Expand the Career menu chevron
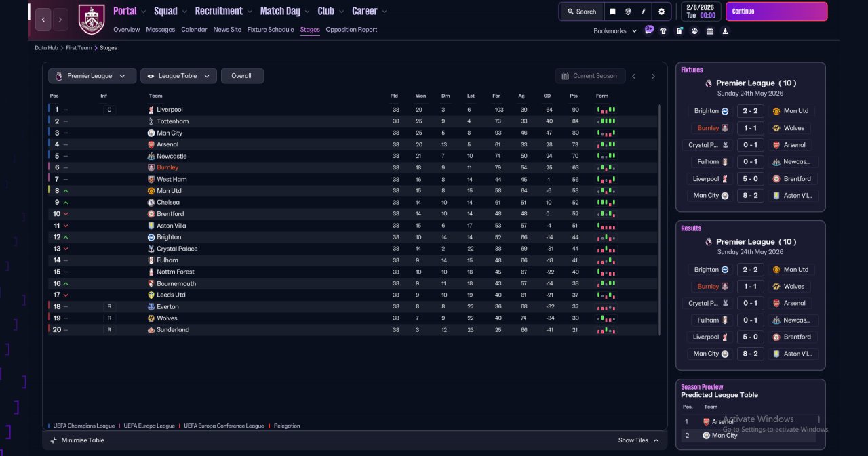 point(384,12)
